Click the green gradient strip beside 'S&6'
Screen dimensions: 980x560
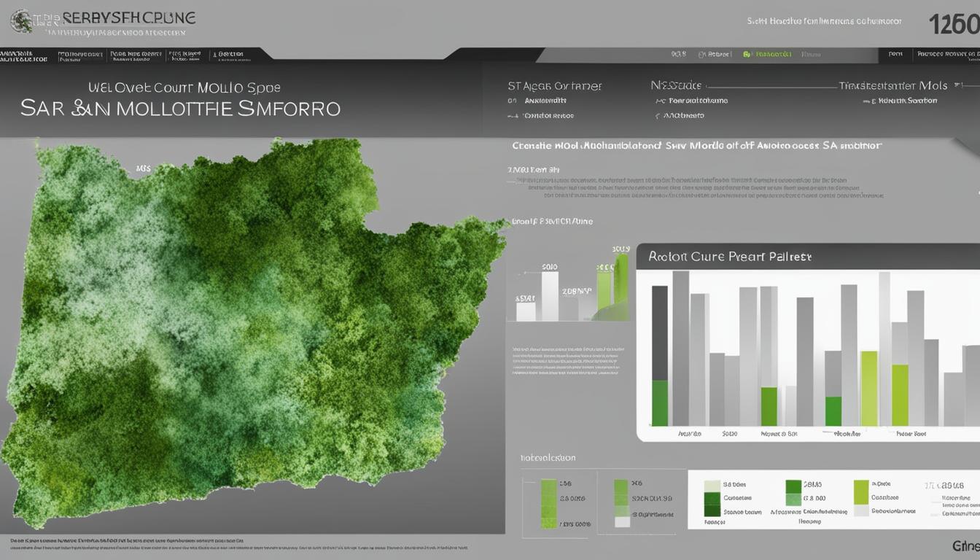[549, 502]
